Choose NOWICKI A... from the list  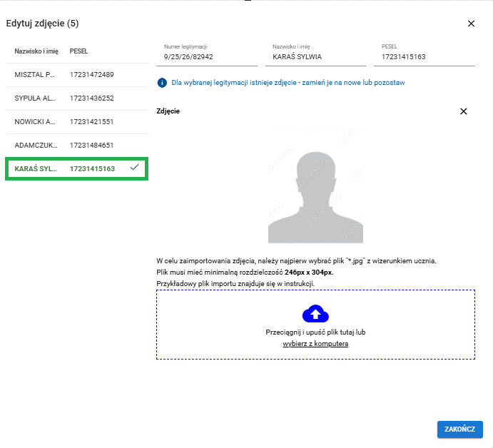34,121
